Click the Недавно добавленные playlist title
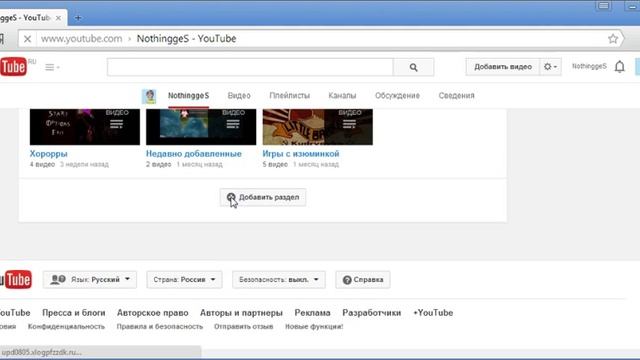The height and width of the screenshot is (360, 640). (x=194, y=154)
